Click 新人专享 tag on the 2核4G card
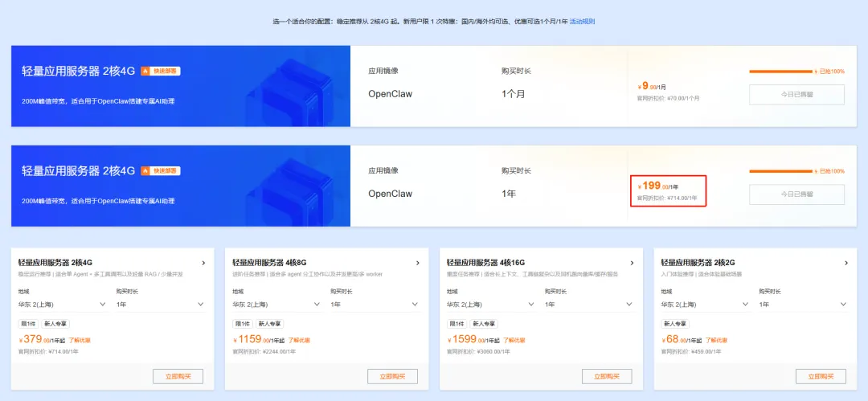The image size is (868, 401). (x=55, y=324)
